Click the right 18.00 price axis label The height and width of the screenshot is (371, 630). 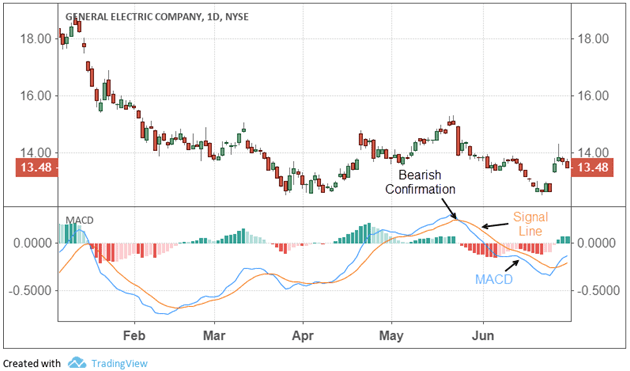(593, 39)
